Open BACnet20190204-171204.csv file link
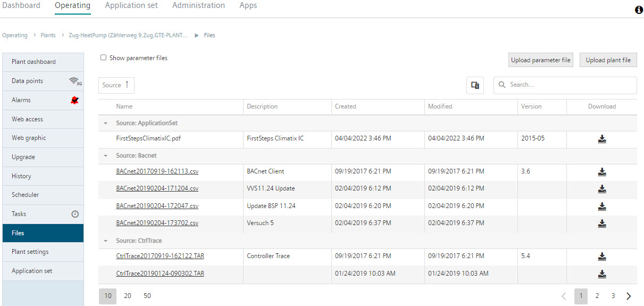 [x=157, y=188]
